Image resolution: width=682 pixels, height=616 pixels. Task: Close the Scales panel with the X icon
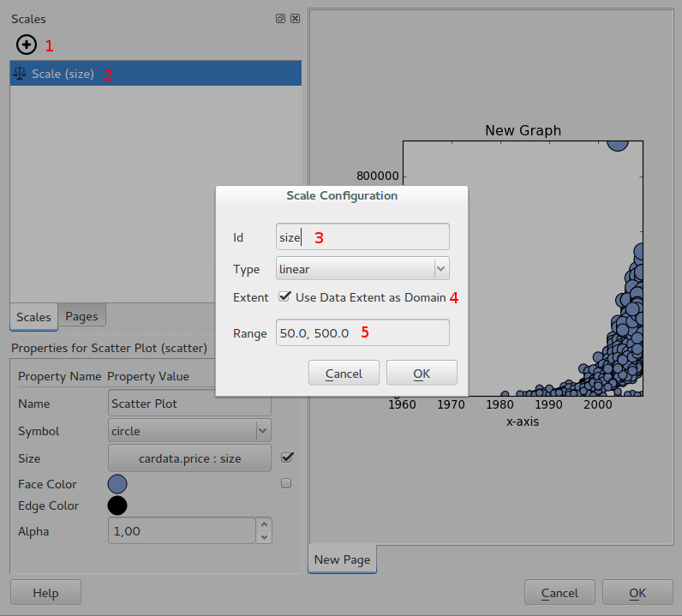point(295,19)
